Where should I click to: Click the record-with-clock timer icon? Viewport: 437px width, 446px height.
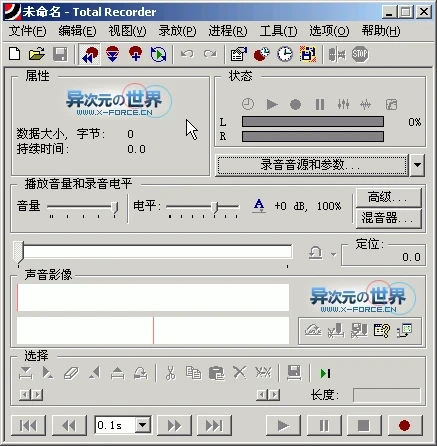pos(261,54)
